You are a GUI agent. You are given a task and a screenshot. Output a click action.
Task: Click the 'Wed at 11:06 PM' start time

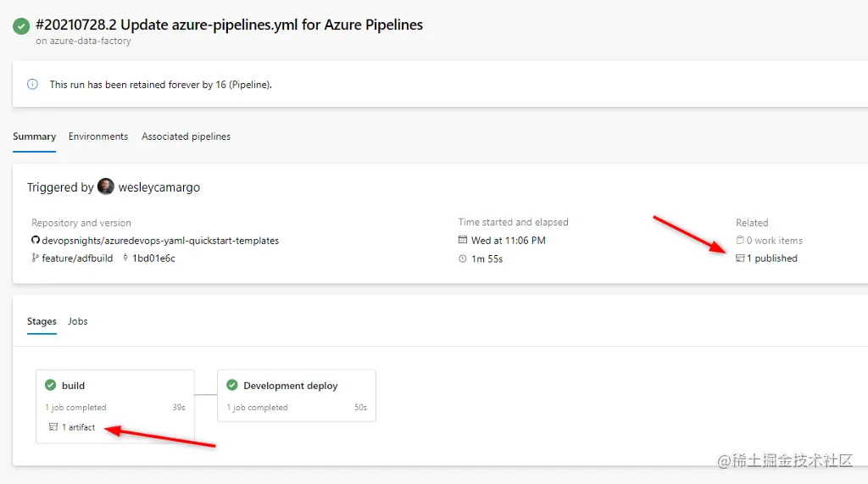(x=509, y=241)
